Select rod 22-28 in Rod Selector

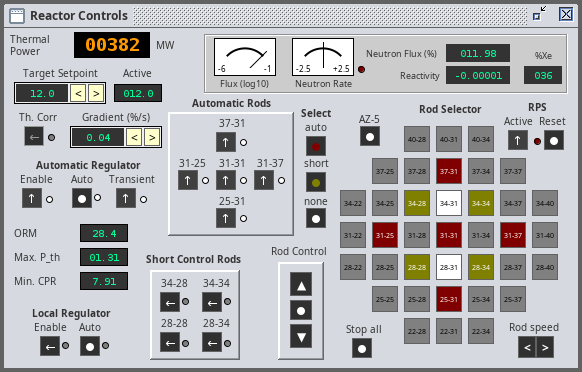click(x=417, y=331)
